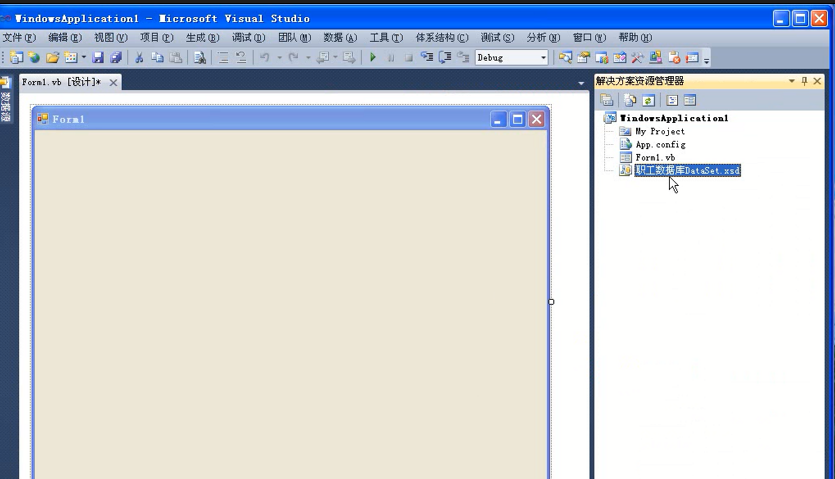Click the magnifier window icon right of Debug box
Viewport: 835px width, 479px height.
coord(565,58)
